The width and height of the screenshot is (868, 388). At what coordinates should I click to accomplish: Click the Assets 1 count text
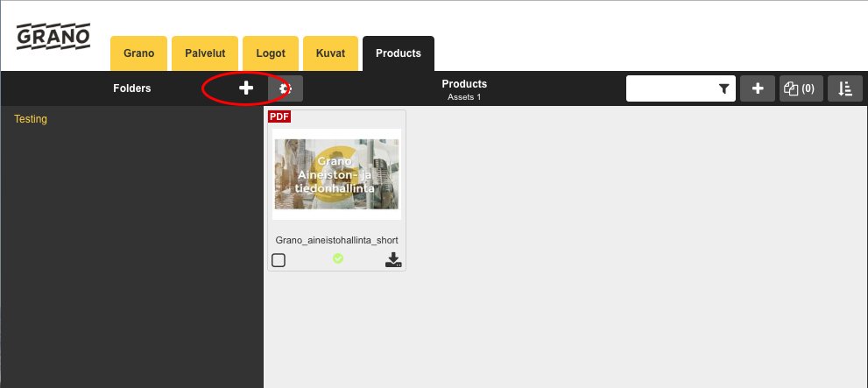click(464, 97)
